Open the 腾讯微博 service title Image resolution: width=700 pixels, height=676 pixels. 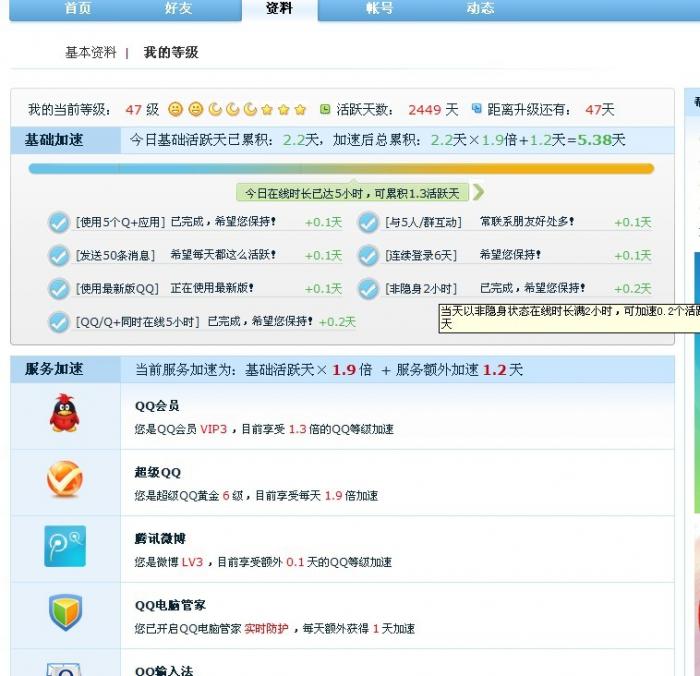pyautogui.click(x=160, y=539)
